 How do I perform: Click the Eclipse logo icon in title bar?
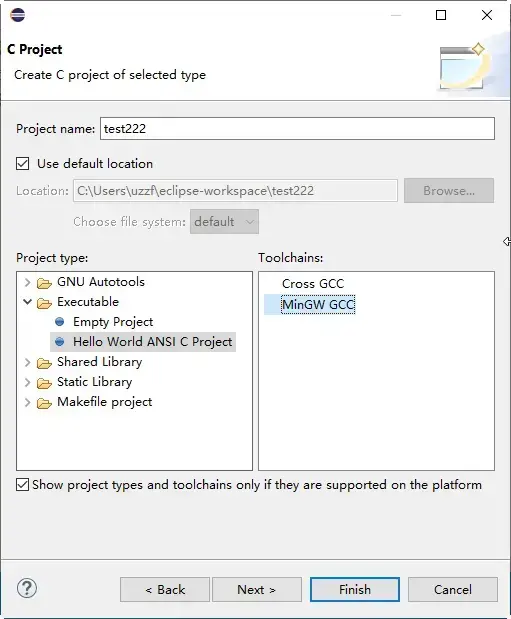(x=18, y=15)
